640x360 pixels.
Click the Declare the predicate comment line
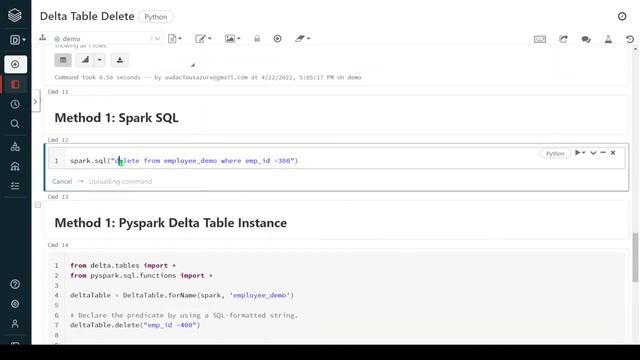click(184, 315)
